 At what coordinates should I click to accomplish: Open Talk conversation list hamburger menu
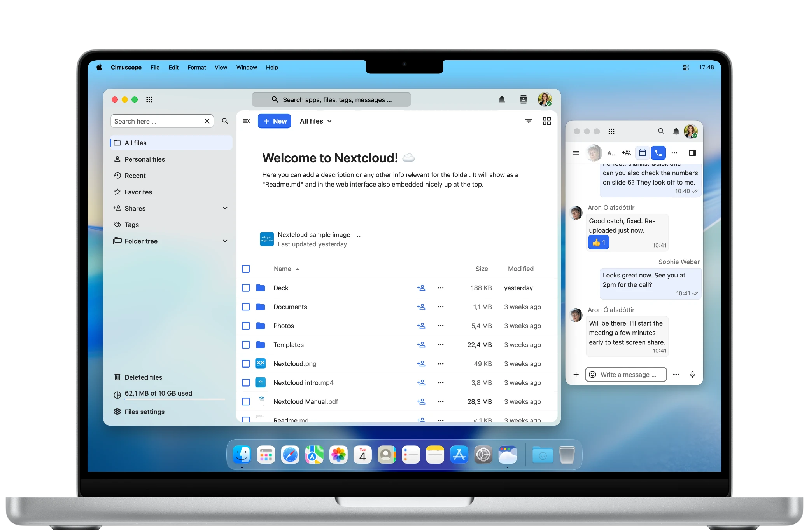point(576,153)
